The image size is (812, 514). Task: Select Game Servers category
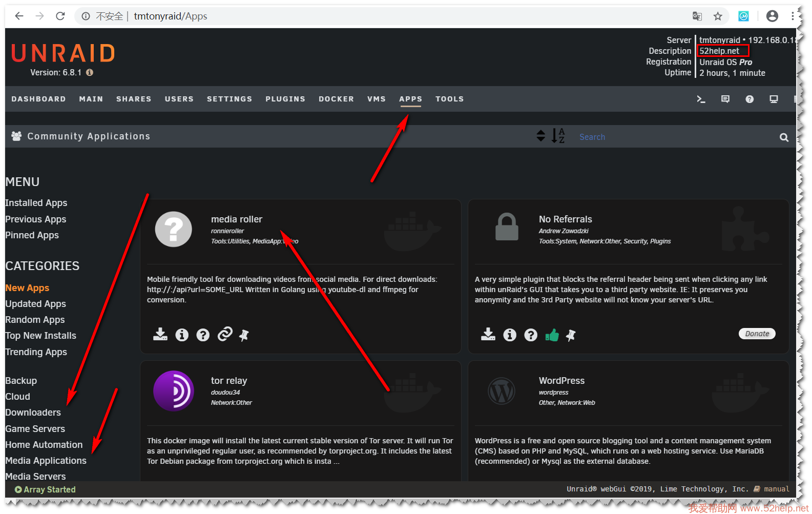click(x=35, y=429)
